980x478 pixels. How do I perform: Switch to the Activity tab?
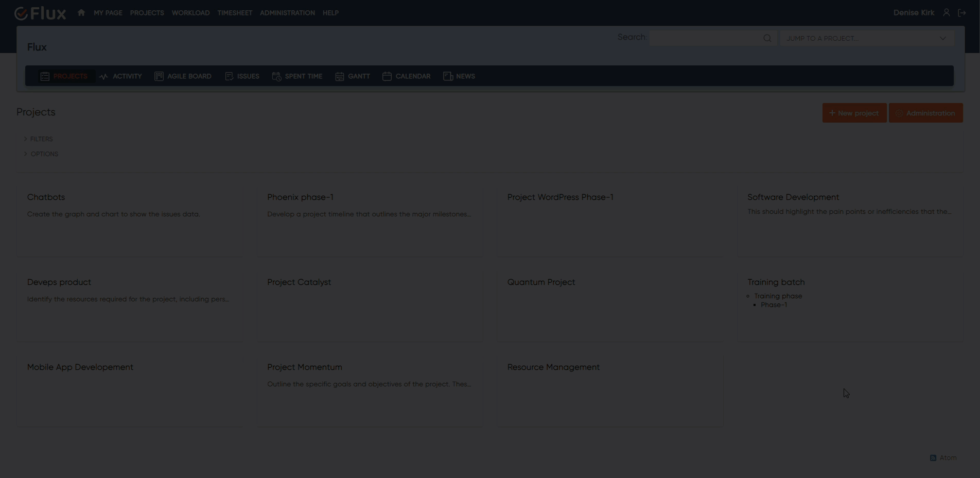120,76
